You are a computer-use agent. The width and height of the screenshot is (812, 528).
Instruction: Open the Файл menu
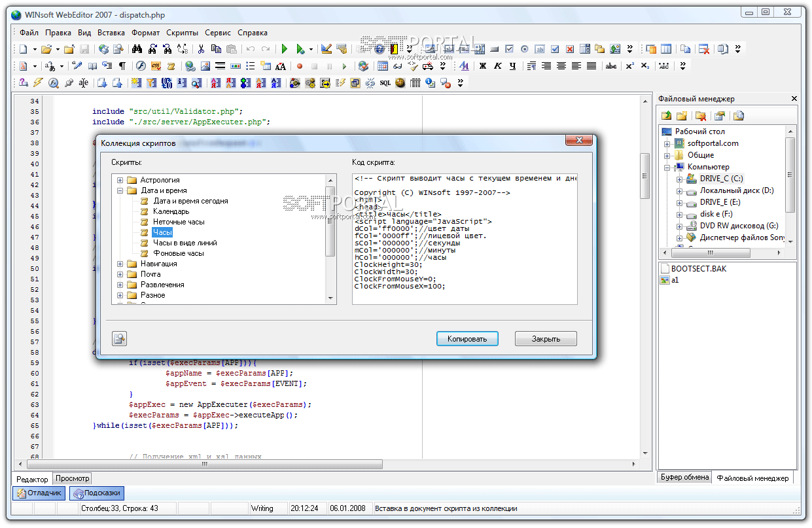(29, 33)
